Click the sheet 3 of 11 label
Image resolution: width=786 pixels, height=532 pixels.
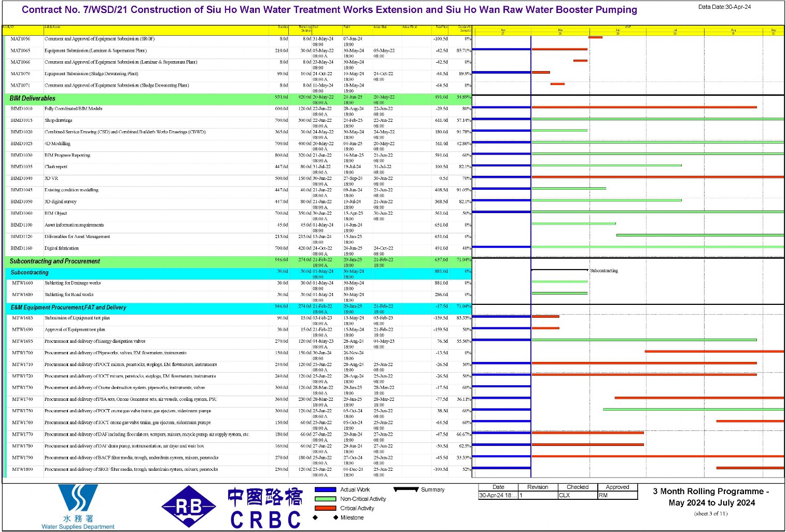pyautogui.click(x=711, y=514)
